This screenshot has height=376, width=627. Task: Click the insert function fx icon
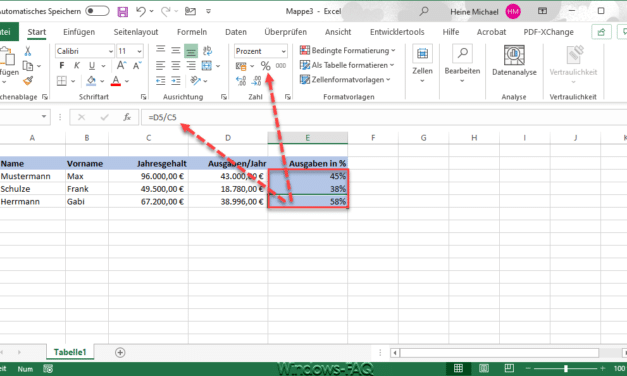(127, 117)
